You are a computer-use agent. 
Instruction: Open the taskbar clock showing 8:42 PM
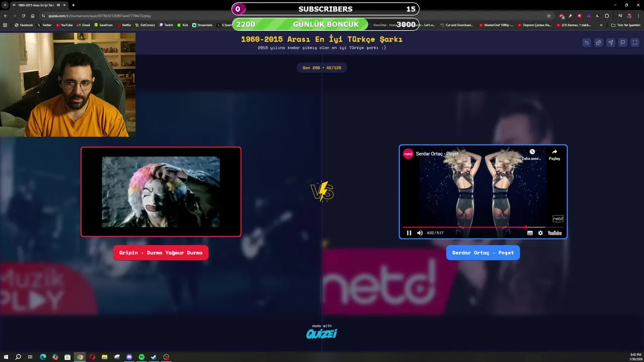636,357
